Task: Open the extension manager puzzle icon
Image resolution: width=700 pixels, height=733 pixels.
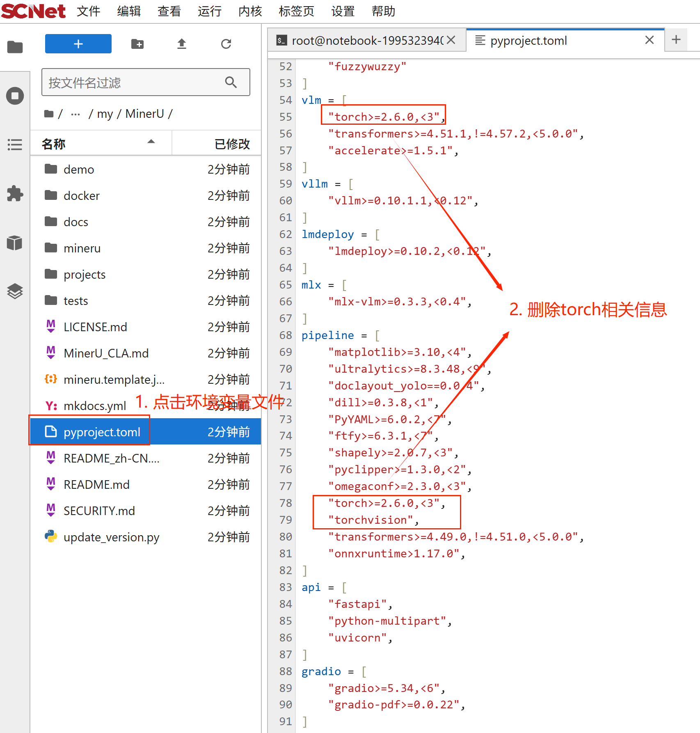Action: [15, 194]
